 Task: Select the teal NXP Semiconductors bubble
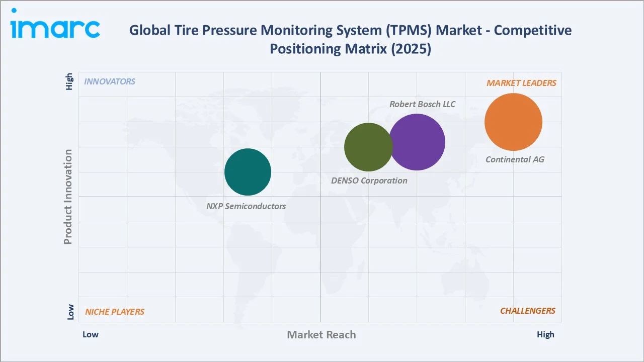point(248,172)
